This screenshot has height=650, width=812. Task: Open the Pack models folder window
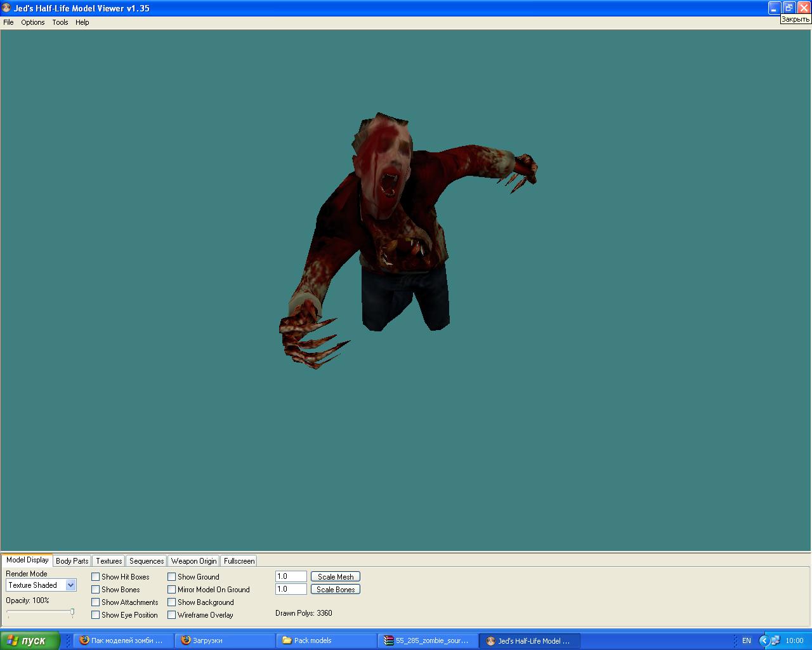(327, 640)
